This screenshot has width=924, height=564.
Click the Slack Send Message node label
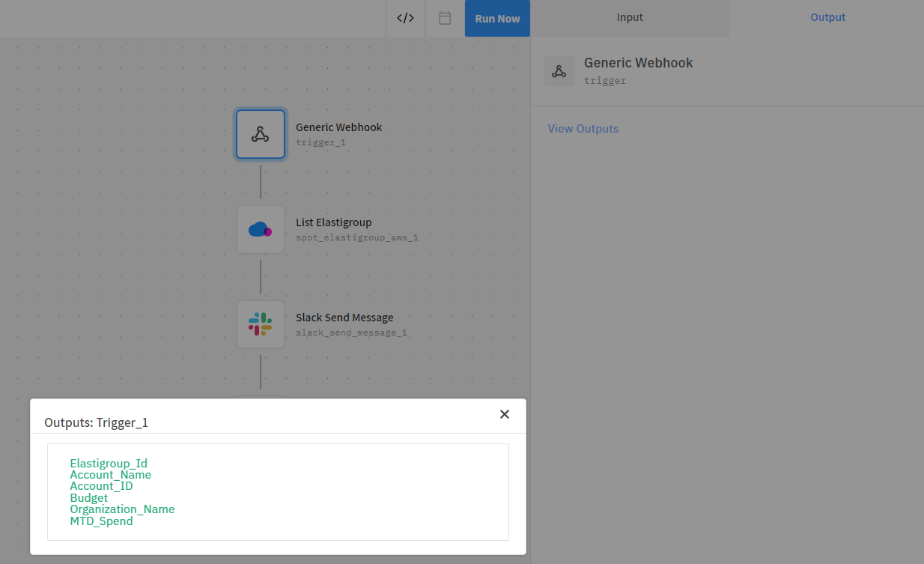(x=344, y=318)
